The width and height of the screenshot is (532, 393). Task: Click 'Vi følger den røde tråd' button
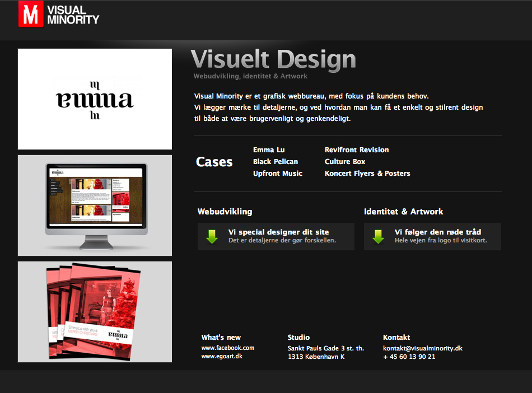click(x=432, y=236)
